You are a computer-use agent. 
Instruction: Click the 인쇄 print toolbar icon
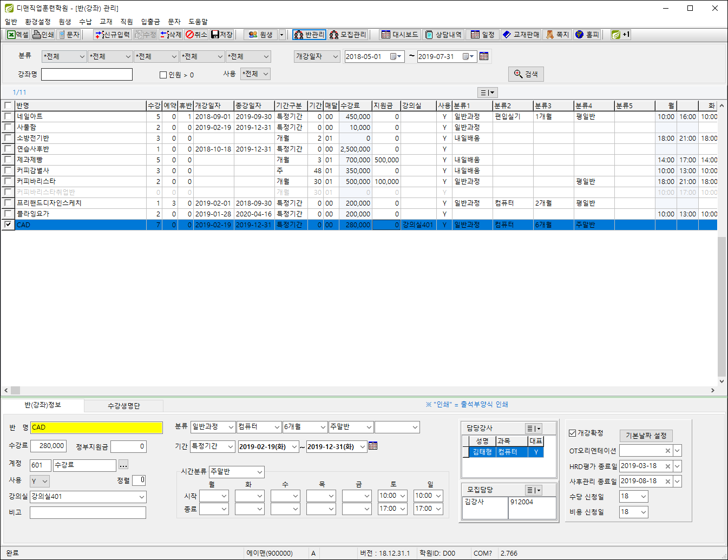[x=43, y=35]
